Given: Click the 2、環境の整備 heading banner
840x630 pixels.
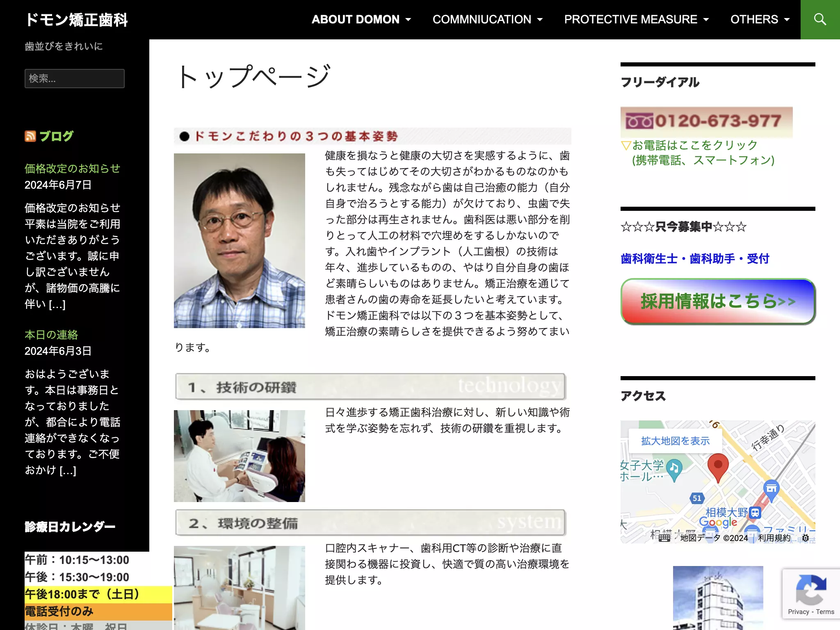Looking at the screenshot, I should pyautogui.click(x=371, y=523).
